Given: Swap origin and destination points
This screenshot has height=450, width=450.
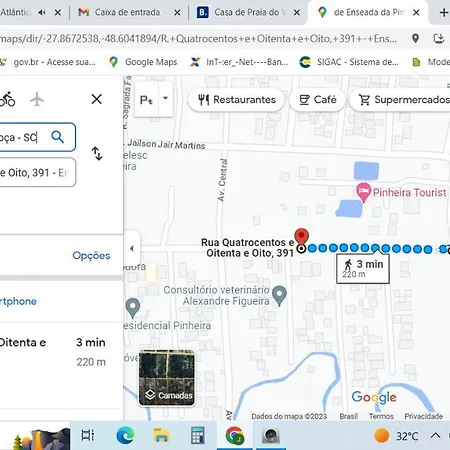Looking at the screenshot, I should coord(97,154).
